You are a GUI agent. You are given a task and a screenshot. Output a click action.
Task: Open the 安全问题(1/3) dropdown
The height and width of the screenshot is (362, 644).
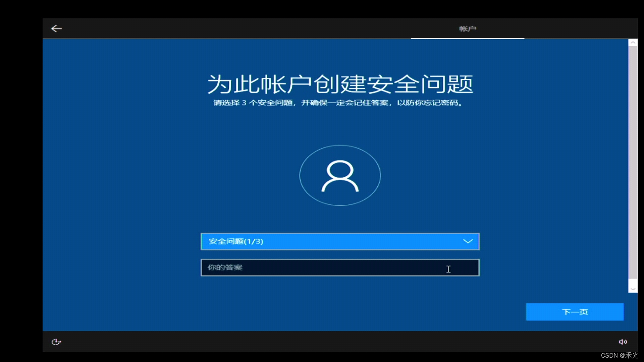click(x=340, y=241)
